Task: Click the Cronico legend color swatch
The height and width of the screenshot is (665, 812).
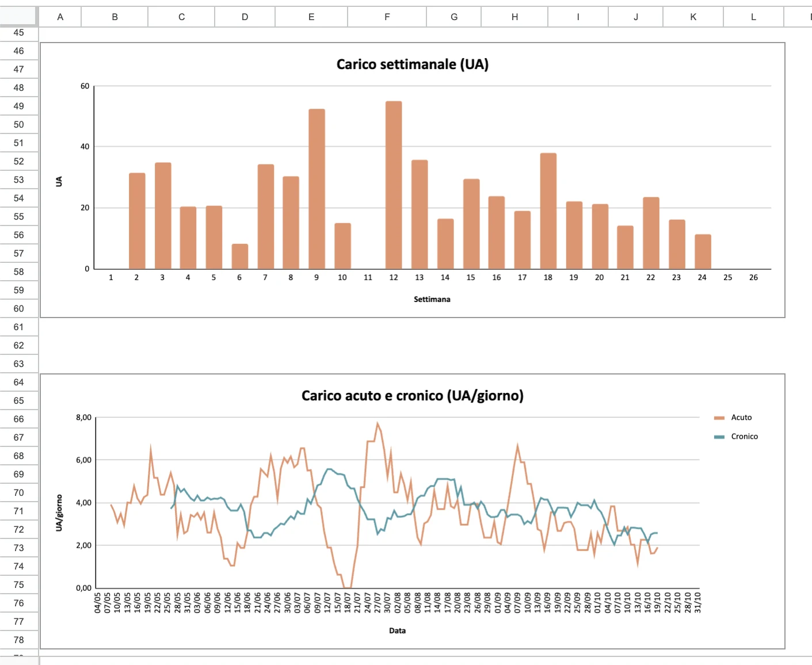Action: pyautogui.click(x=719, y=437)
